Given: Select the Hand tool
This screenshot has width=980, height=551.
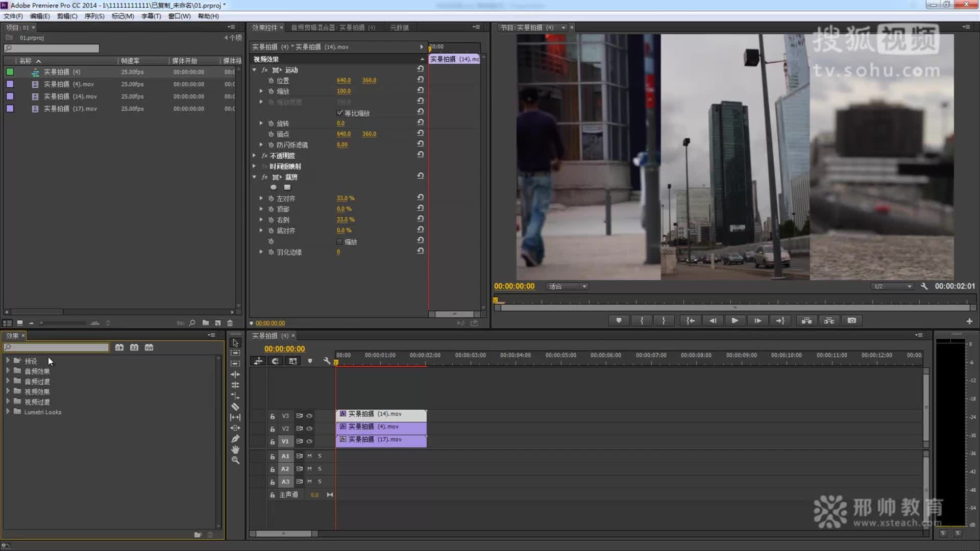Looking at the screenshot, I should click(235, 449).
